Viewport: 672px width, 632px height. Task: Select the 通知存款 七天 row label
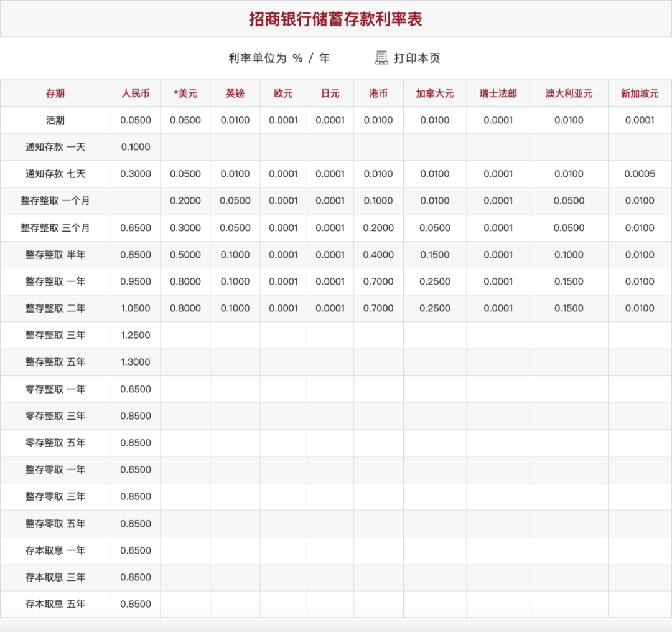(55, 174)
